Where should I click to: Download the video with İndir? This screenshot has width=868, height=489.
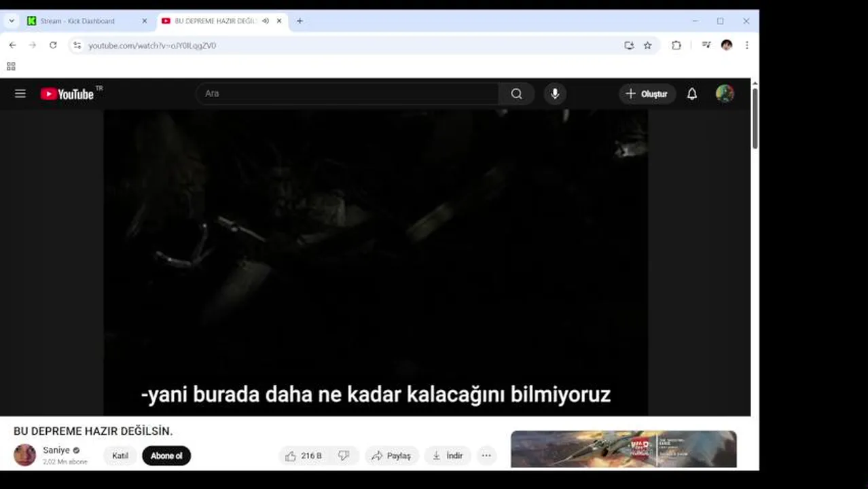click(448, 456)
